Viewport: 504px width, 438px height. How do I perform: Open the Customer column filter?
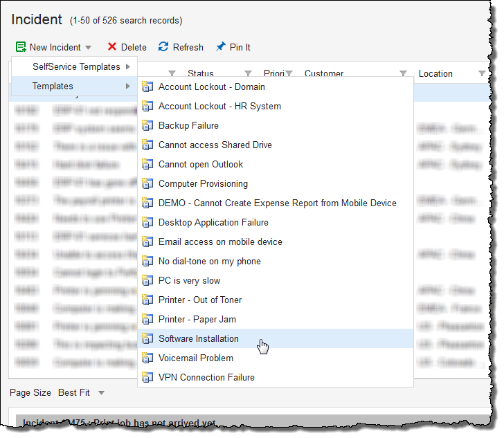(x=403, y=73)
